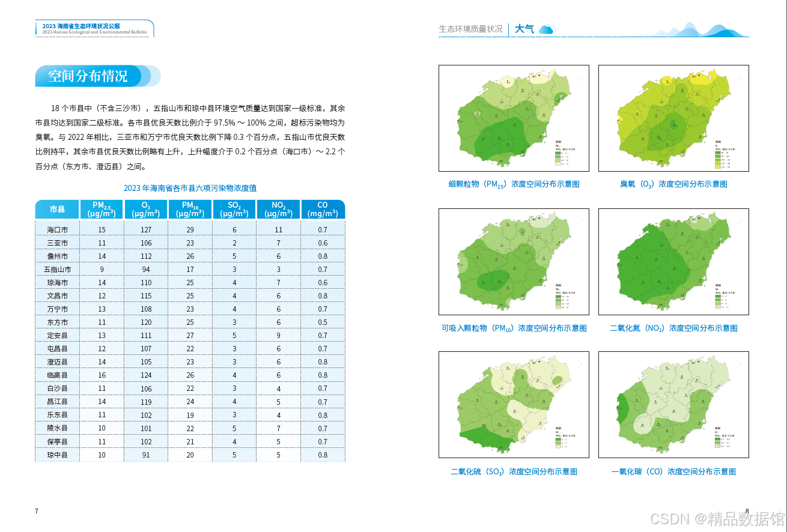Click O3 value 124 in 临高县 row

(146, 375)
